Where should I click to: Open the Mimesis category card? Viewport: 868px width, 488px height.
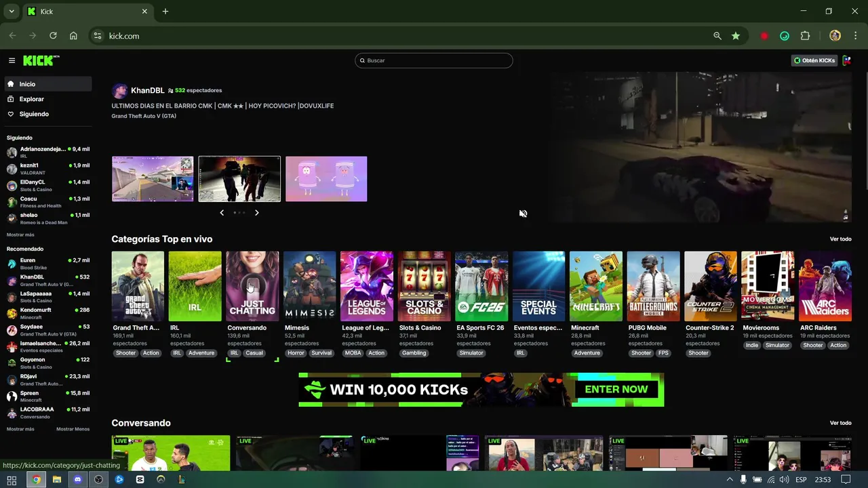click(x=309, y=286)
